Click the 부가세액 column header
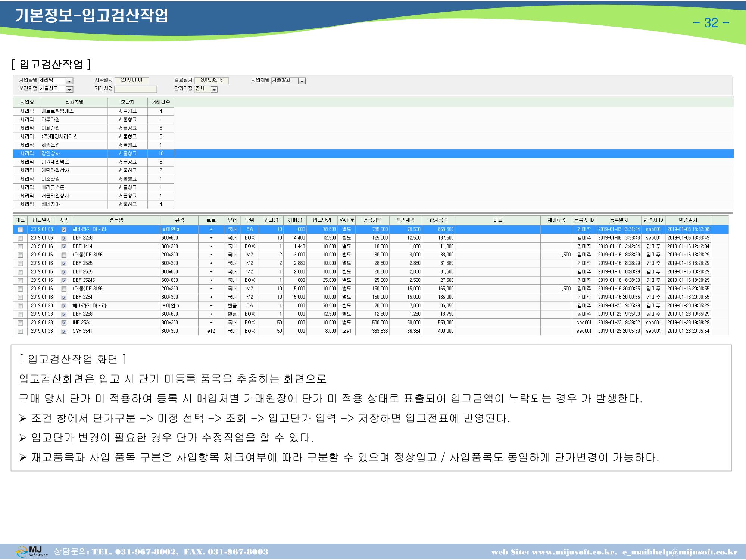 pyautogui.click(x=406, y=220)
